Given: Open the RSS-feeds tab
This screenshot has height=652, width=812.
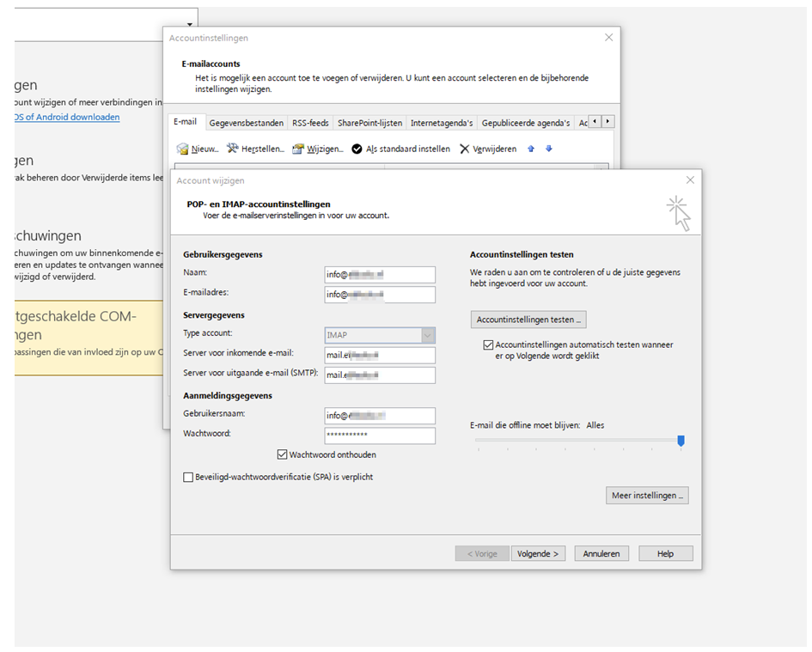Looking at the screenshot, I should (310, 123).
